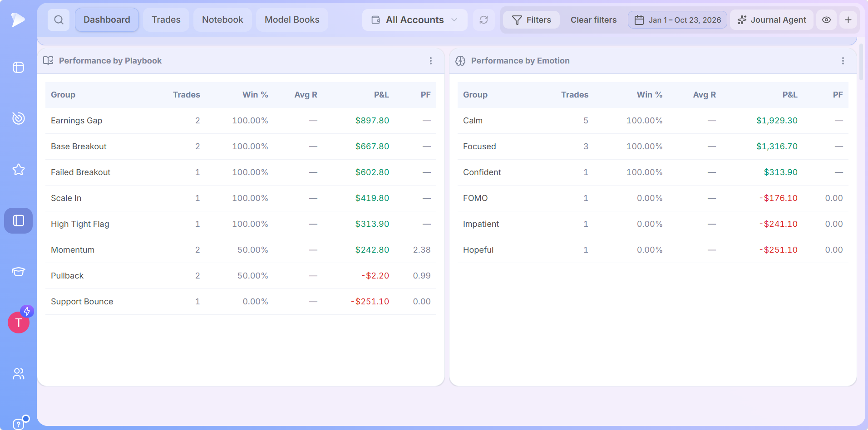Click the $1,929.30 P&L value
The height and width of the screenshot is (430, 868).
(x=777, y=121)
